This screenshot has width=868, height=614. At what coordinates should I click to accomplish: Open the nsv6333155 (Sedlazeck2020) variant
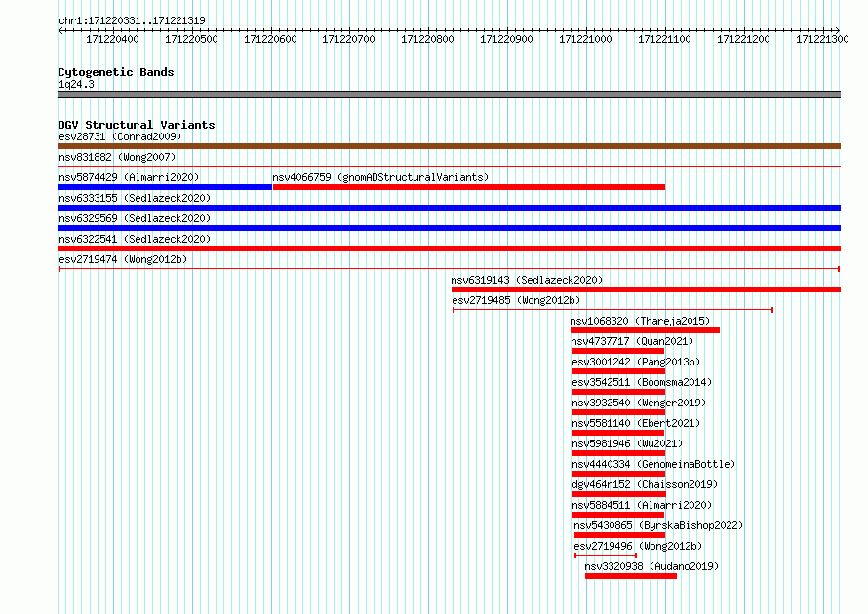135,198
